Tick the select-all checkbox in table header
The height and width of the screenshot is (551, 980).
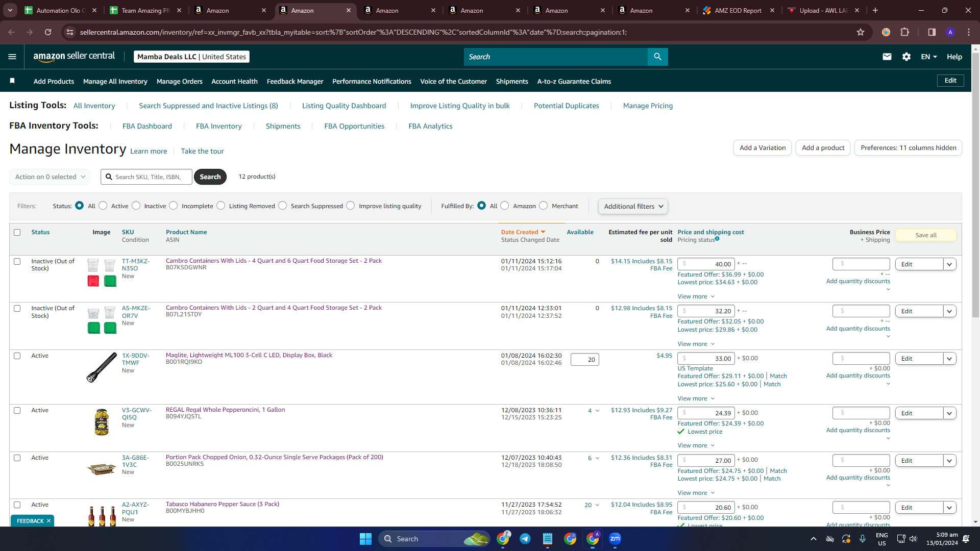tap(17, 232)
